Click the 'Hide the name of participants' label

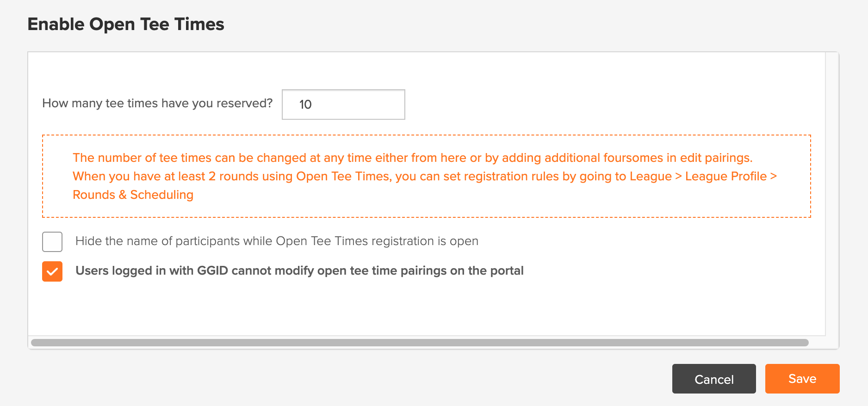pyautogui.click(x=277, y=241)
